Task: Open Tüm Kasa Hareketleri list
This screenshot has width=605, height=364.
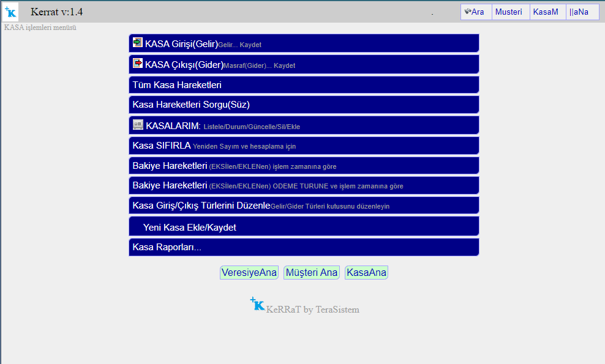Action: click(x=177, y=84)
